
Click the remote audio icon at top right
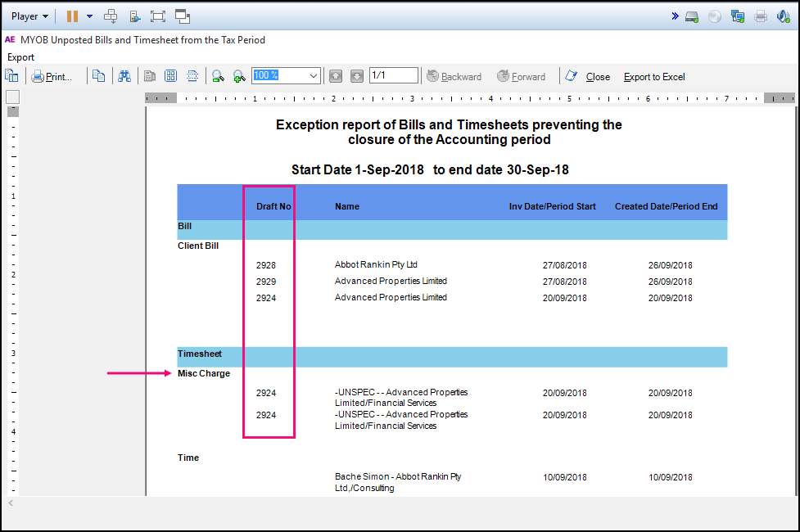pos(783,16)
